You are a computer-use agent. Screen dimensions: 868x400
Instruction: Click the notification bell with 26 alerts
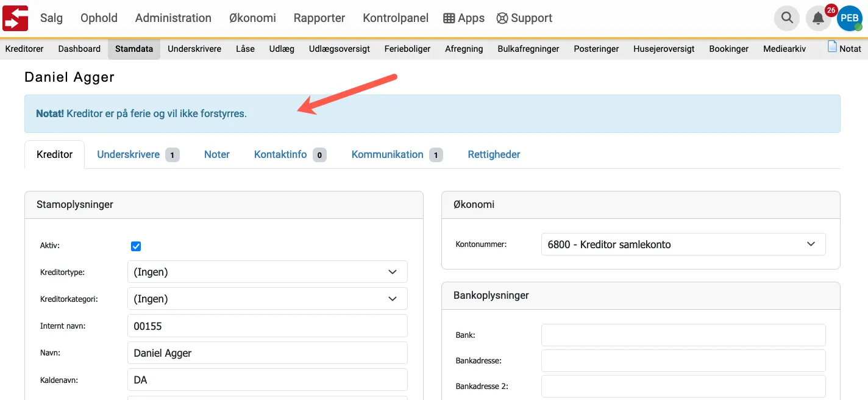[818, 19]
